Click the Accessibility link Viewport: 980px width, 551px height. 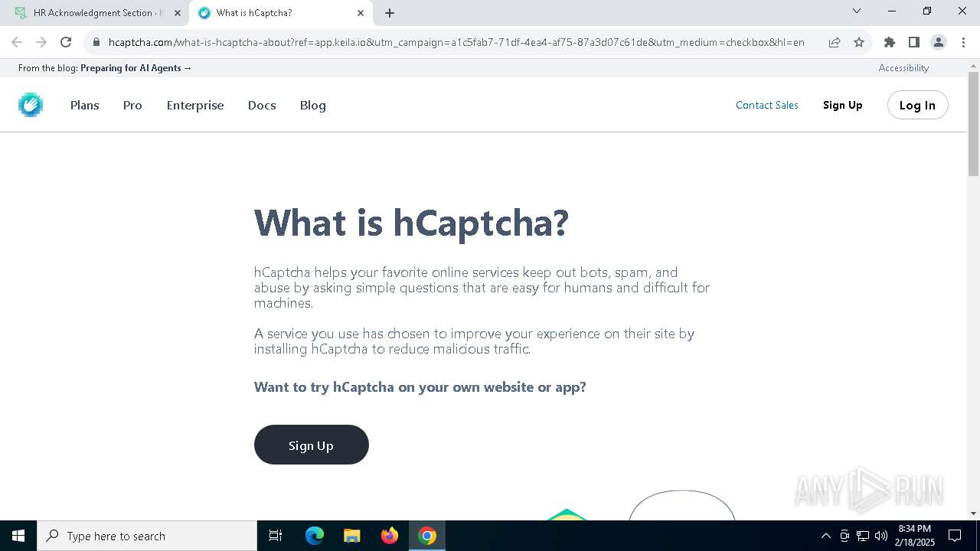903,68
